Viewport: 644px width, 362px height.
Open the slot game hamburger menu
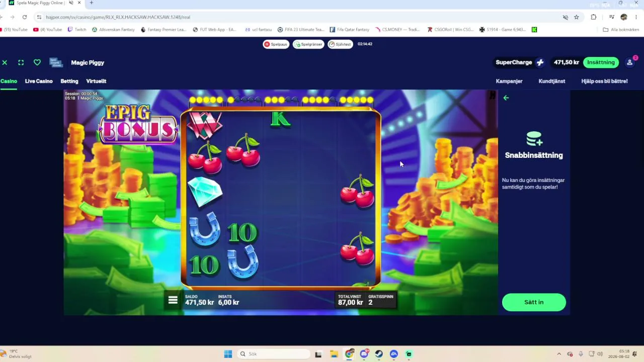click(x=173, y=300)
